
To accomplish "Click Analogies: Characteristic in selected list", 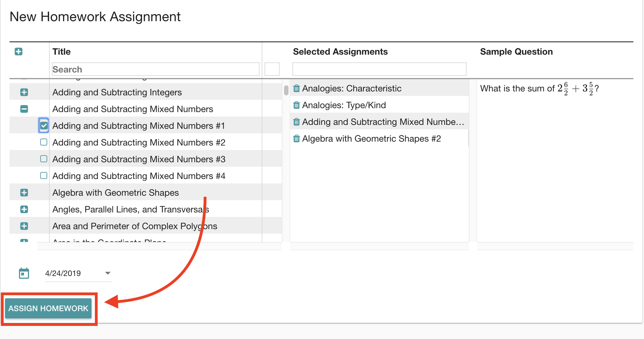I will (x=352, y=88).
